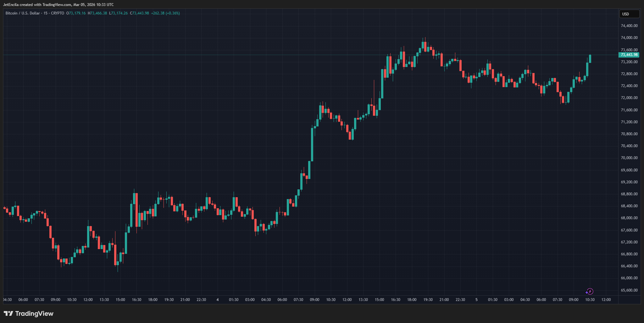Click the purple lightning bolt event icon
Image resolution: width=644 pixels, height=323 pixels.
[590, 292]
